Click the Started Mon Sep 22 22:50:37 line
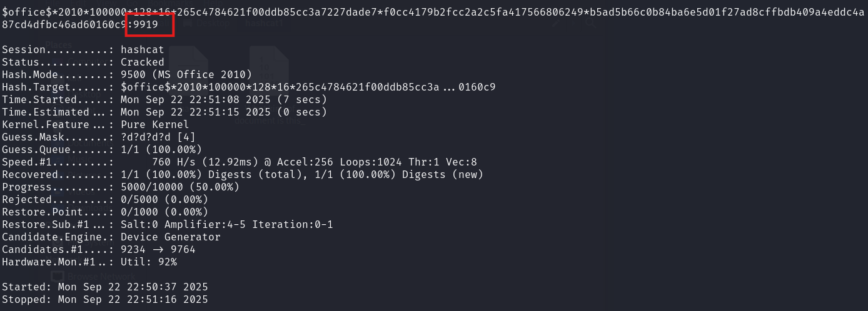868x311 pixels. [105, 287]
